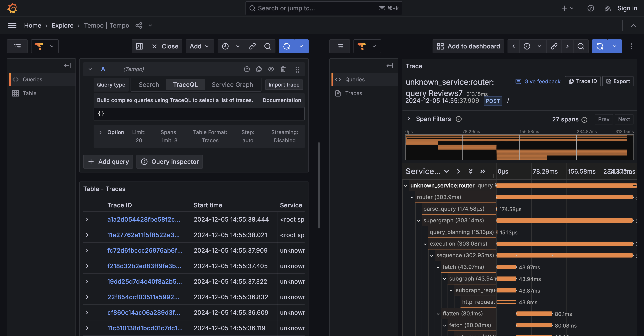Image resolution: width=644 pixels, height=336 pixels.
Task: Open trace a1a2d054428fbe58f2c link
Action: 144,220
